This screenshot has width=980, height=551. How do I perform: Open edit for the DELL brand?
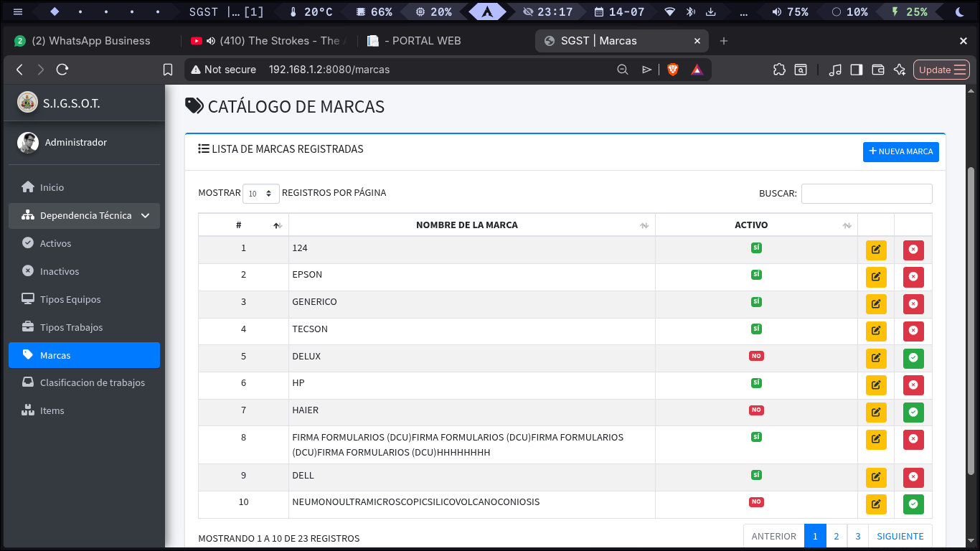[876, 478]
